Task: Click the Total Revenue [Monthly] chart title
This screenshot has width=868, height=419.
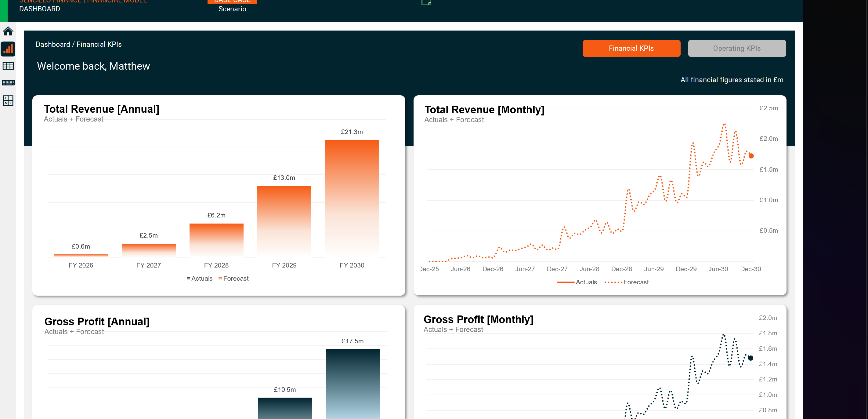Action: (x=484, y=110)
